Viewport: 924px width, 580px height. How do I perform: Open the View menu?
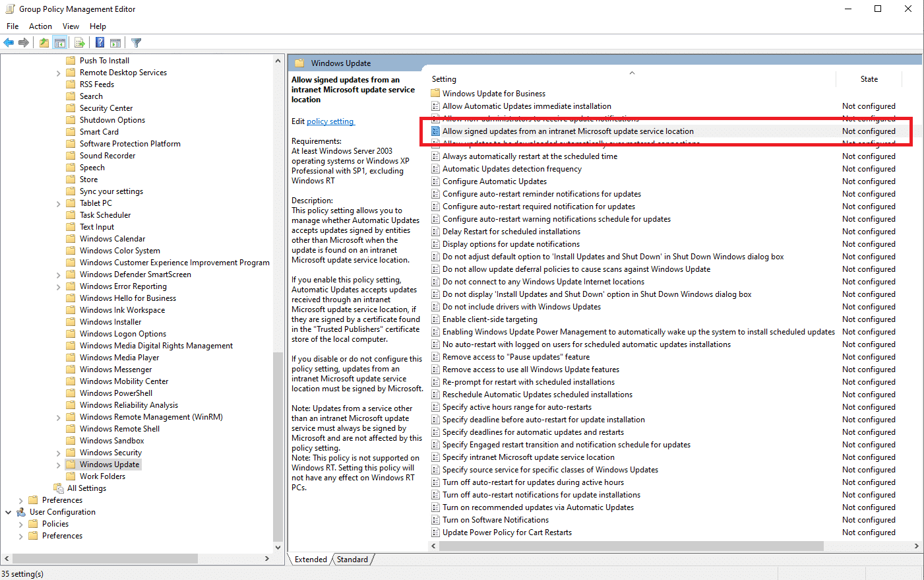(x=71, y=26)
